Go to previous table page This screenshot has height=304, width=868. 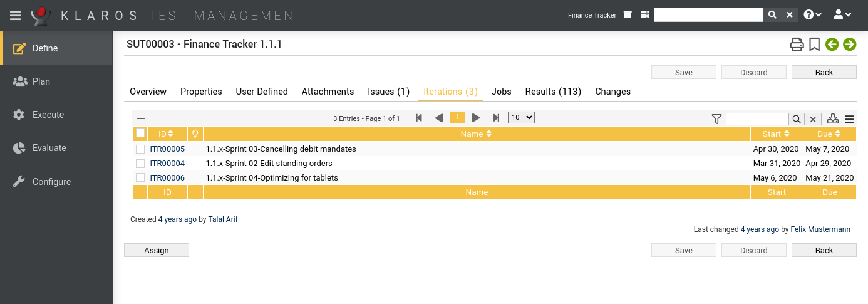[x=438, y=118]
